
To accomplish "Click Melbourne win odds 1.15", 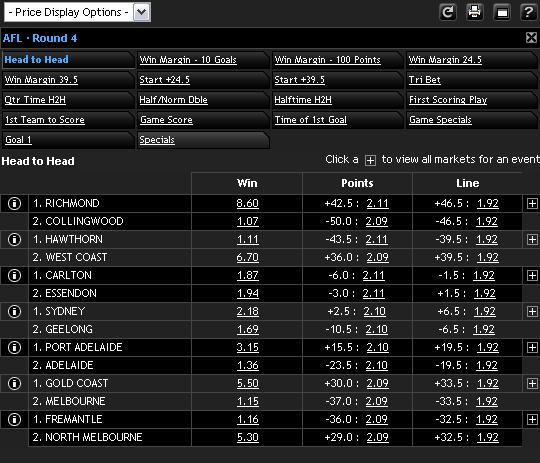I will click(x=247, y=401).
